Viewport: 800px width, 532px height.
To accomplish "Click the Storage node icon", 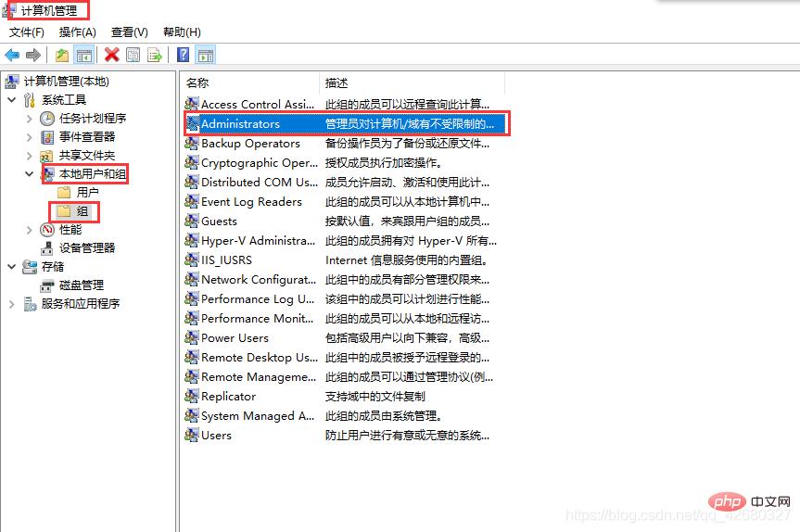I will click(x=30, y=267).
